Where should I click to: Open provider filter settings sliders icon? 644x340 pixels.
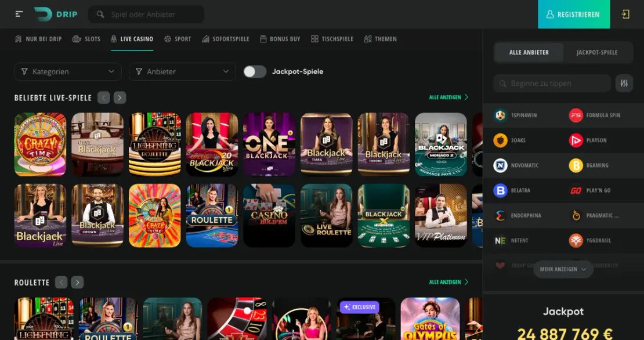click(x=624, y=84)
